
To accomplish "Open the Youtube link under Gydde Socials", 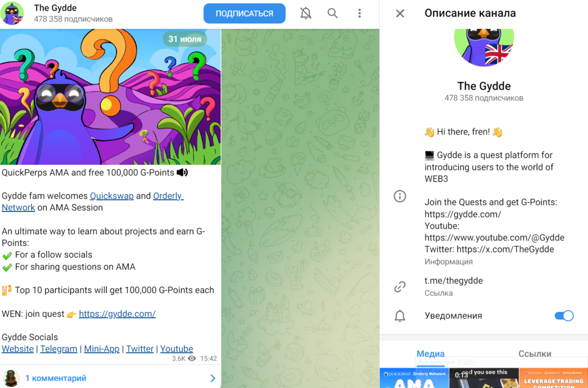I will tap(177, 349).
